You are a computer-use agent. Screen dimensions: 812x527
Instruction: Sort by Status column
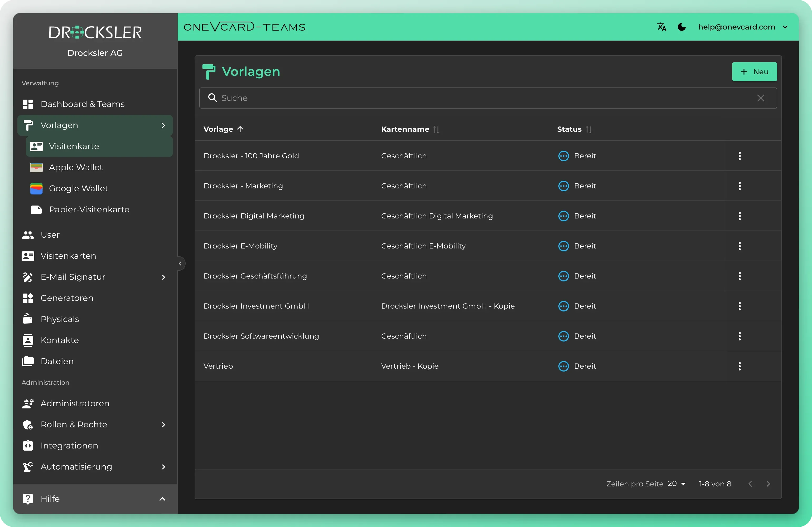[574, 129]
